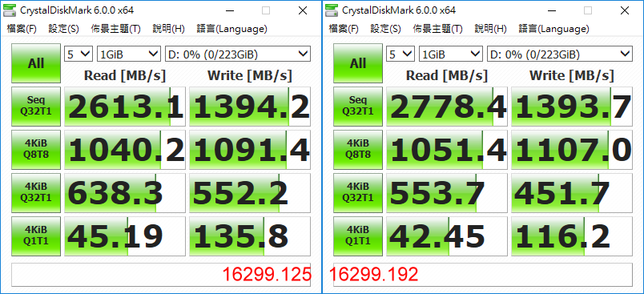
Task: Open 說明(H) menu in left window
Action: tap(169, 29)
